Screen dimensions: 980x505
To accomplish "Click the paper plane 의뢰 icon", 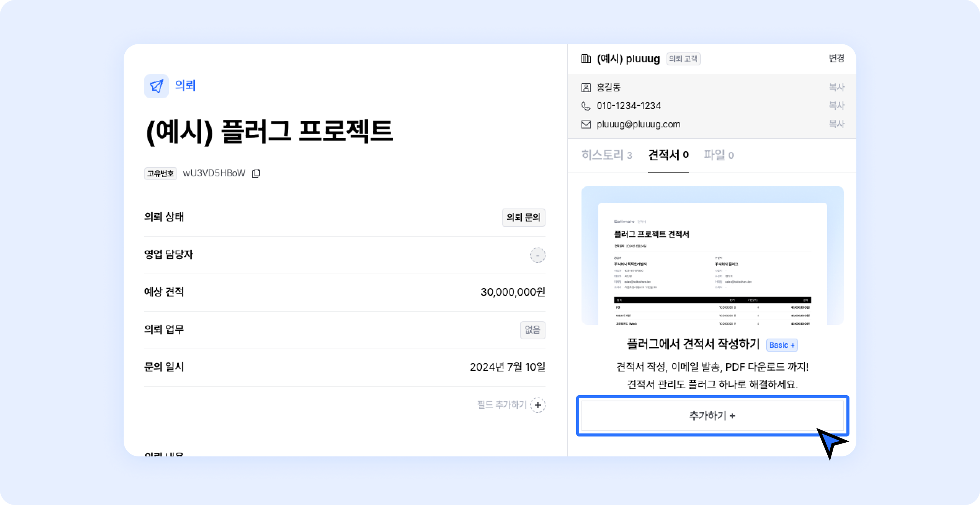I will click(156, 86).
